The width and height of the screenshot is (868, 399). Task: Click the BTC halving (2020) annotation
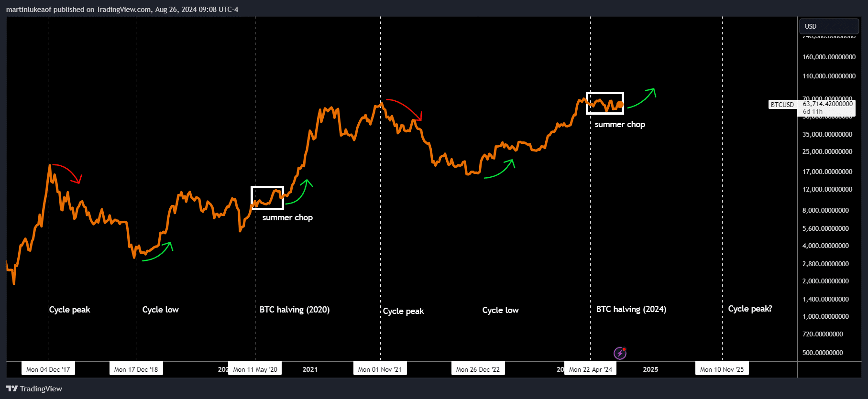[295, 310]
